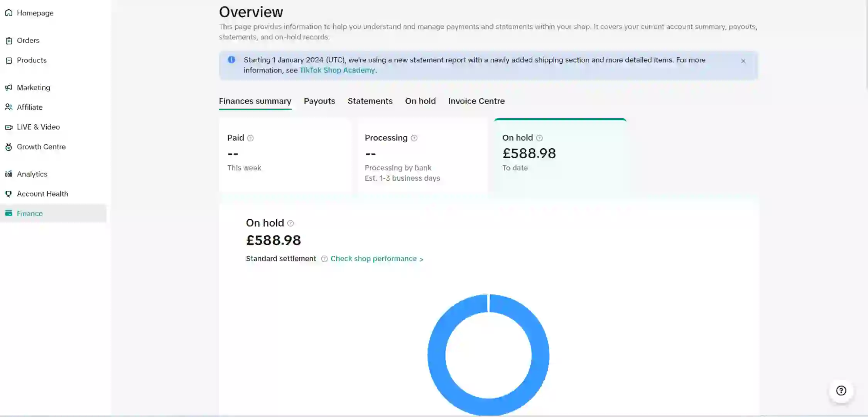This screenshot has height=417, width=868.
Task: Switch to the Payouts tab
Action: point(319,101)
